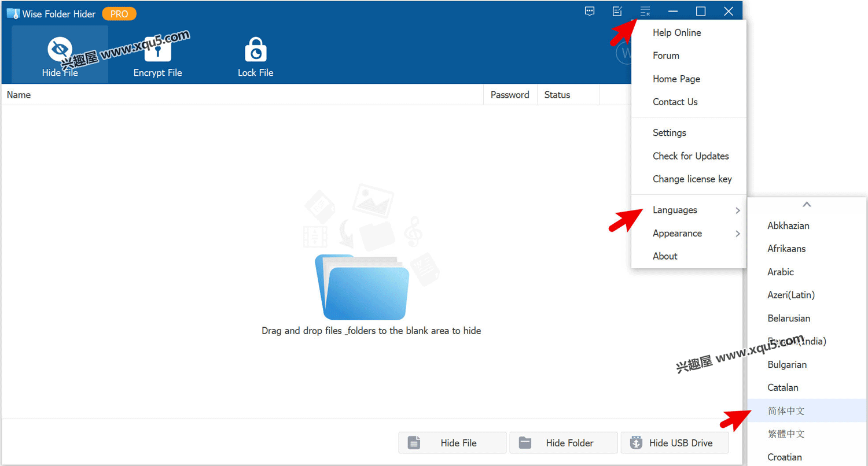This screenshot has height=466, width=868.
Task: Click the Password column header
Action: (510, 95)
